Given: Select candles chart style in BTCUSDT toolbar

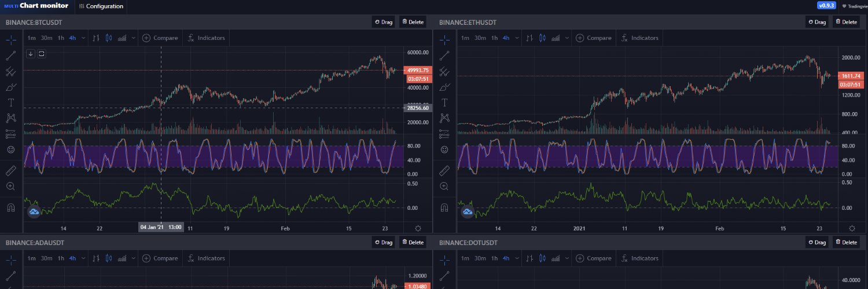Looking at the screenshot, I should [x=108, y=38].
